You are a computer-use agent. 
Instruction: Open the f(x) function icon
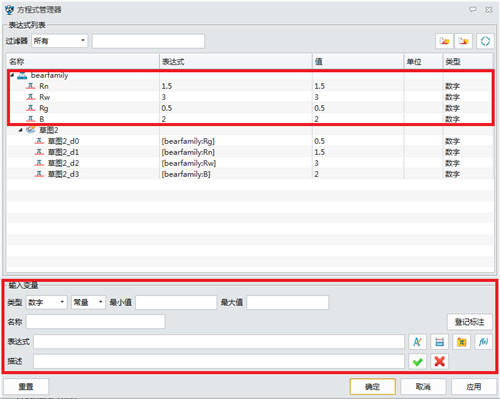coord(483,342)
